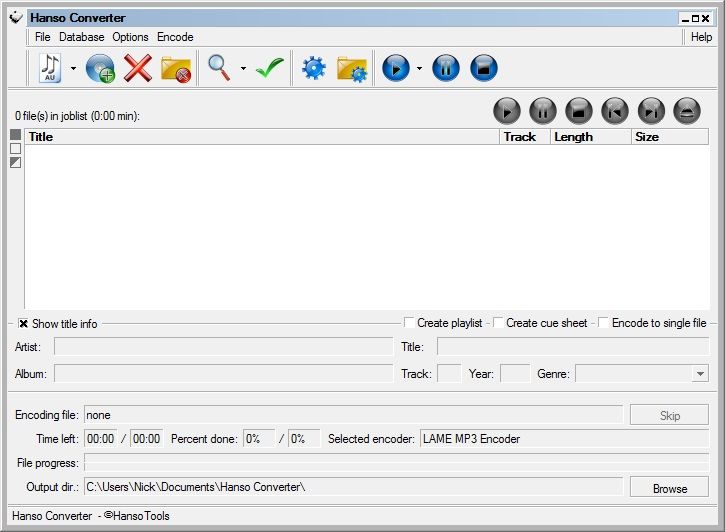Click the Album input field
Screen dimensions: 725x532
[223, 373]
